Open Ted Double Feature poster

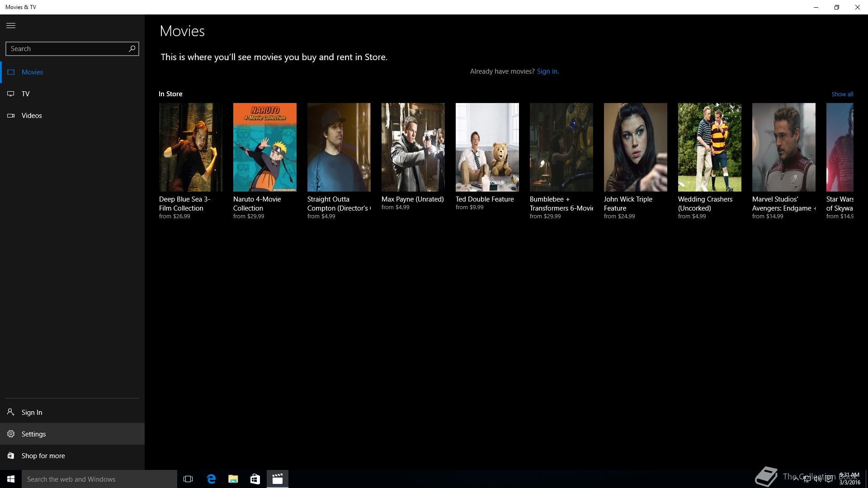(487, 147)
